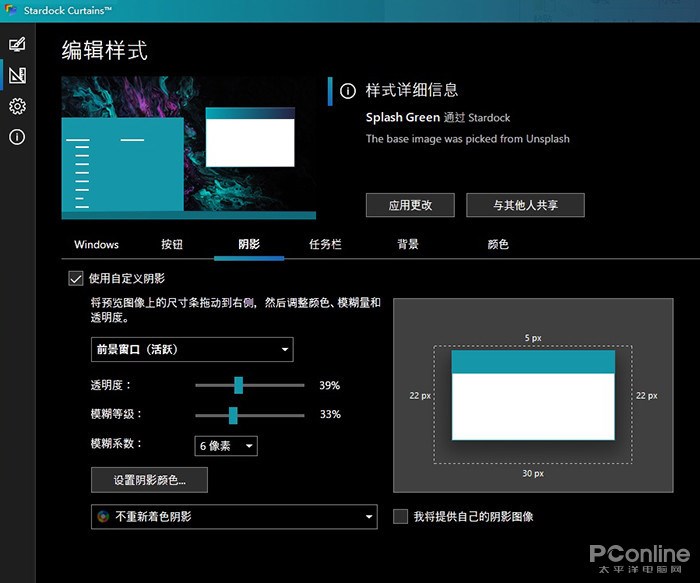Click the Splash Green style preview thumbnail

point(188,148)
